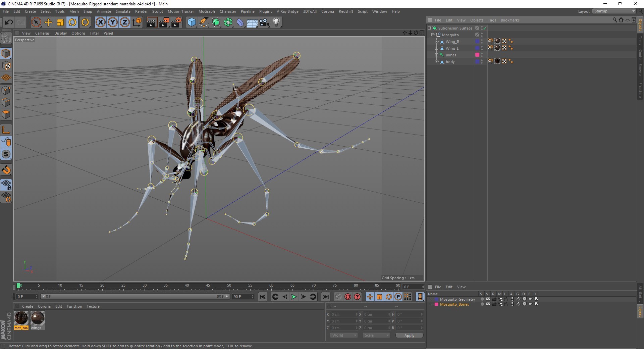The height and width of the screenshot is (349, 644).
Task: Click Record Active Objects button
Action: click(x=338, y=297)
